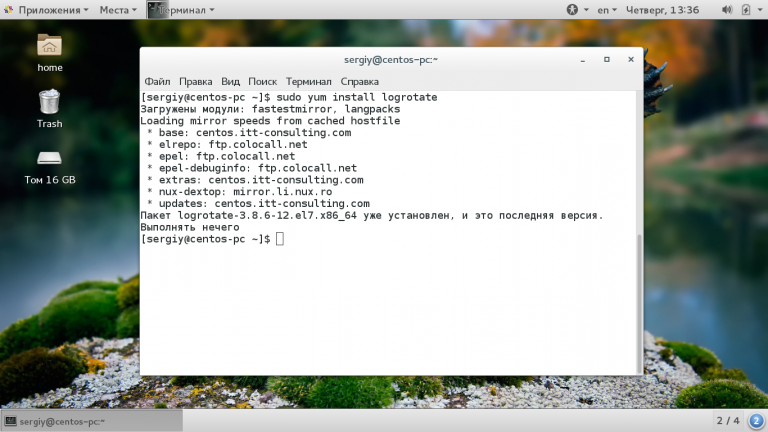768x432 pixels.
Task: Expand the Приложения menu
Action: [x=47, y=10]
